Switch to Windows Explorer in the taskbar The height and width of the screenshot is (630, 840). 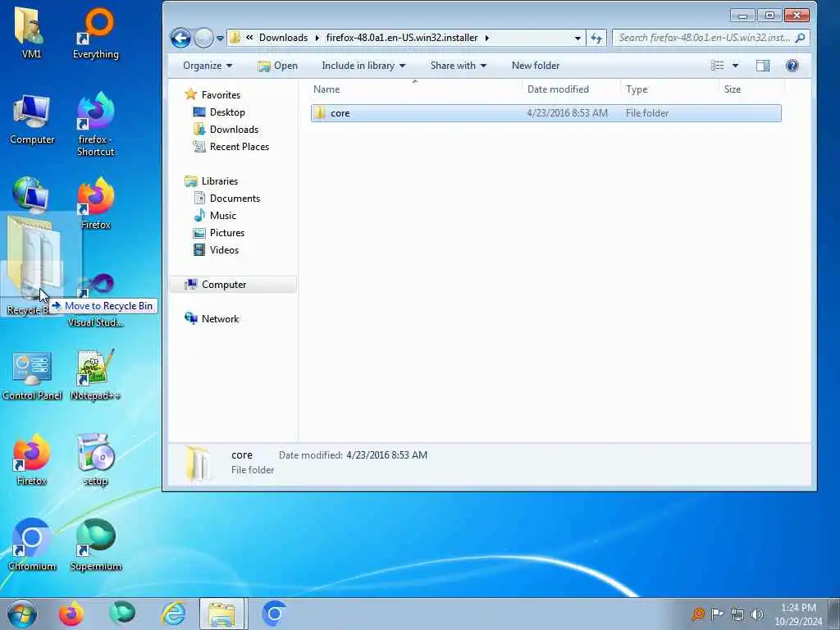(222, 614)
